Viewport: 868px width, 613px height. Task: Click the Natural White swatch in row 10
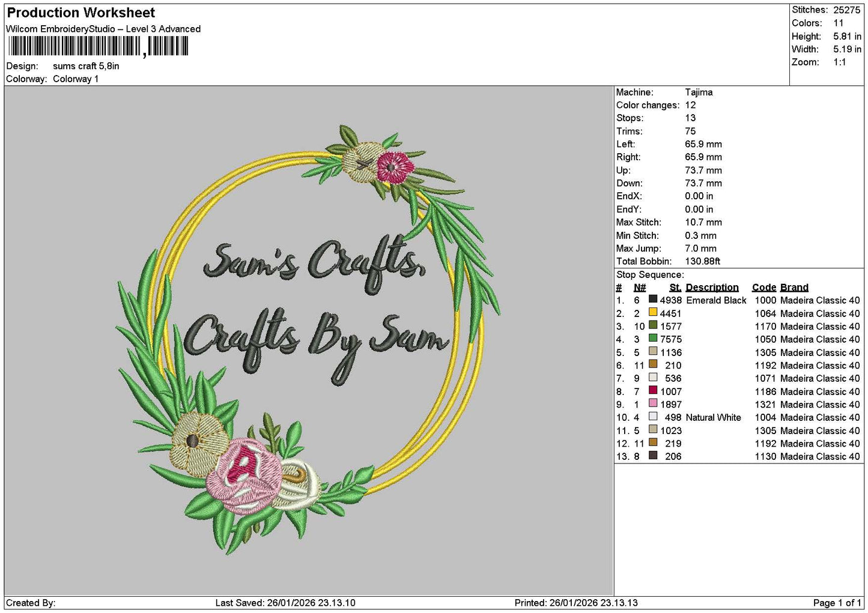pyautogui.click(x=653, y=416)
